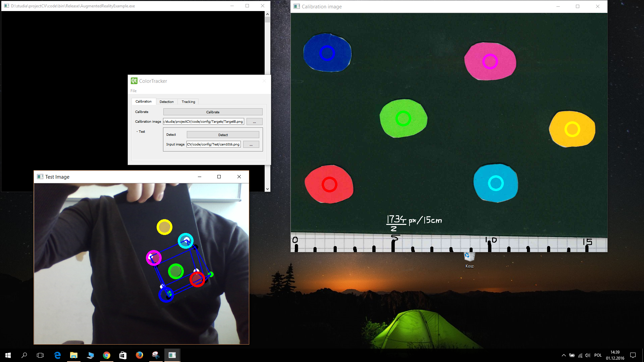Open File Explorer from taskbar
The width and height of the screenshot is (644, 362).
[74, 355]
